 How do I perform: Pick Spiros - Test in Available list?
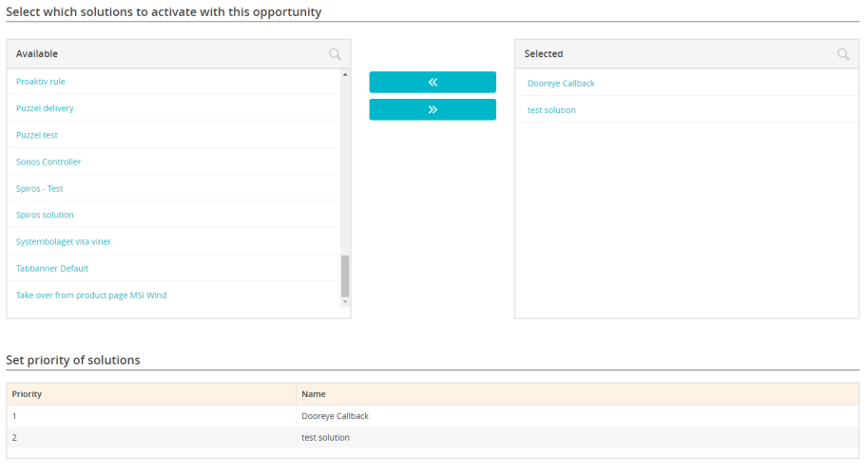coord(40,188)
